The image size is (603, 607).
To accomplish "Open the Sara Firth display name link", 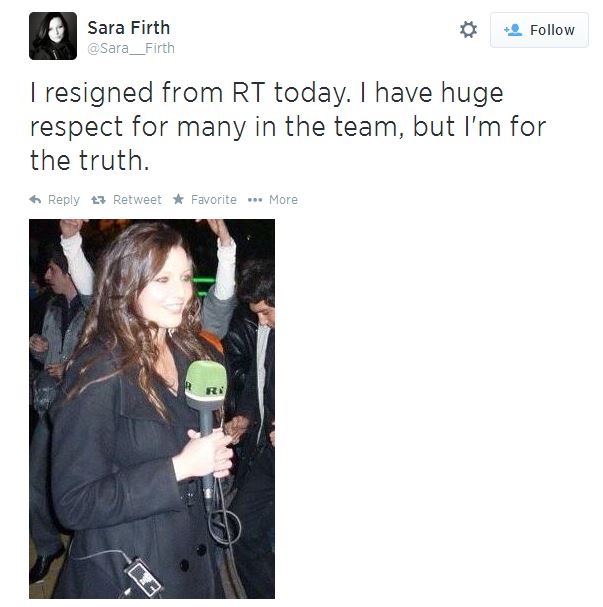I will tap(128, 28).
